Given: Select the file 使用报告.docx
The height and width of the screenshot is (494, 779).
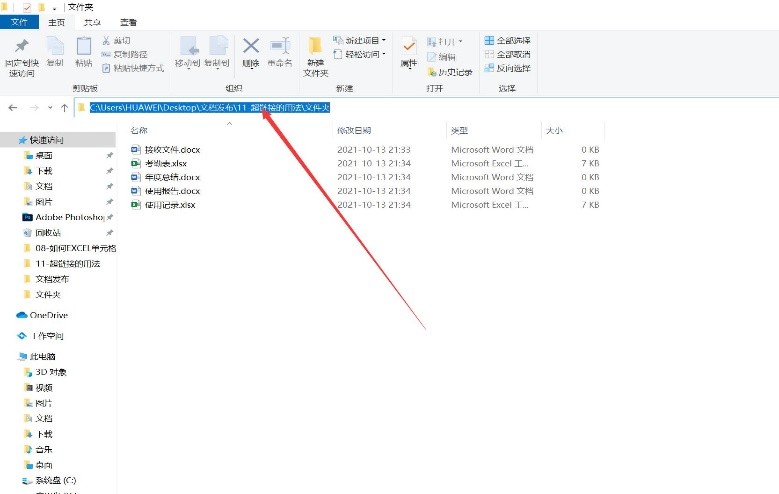Looking at the screenshot, I should (x=166, y=191).
